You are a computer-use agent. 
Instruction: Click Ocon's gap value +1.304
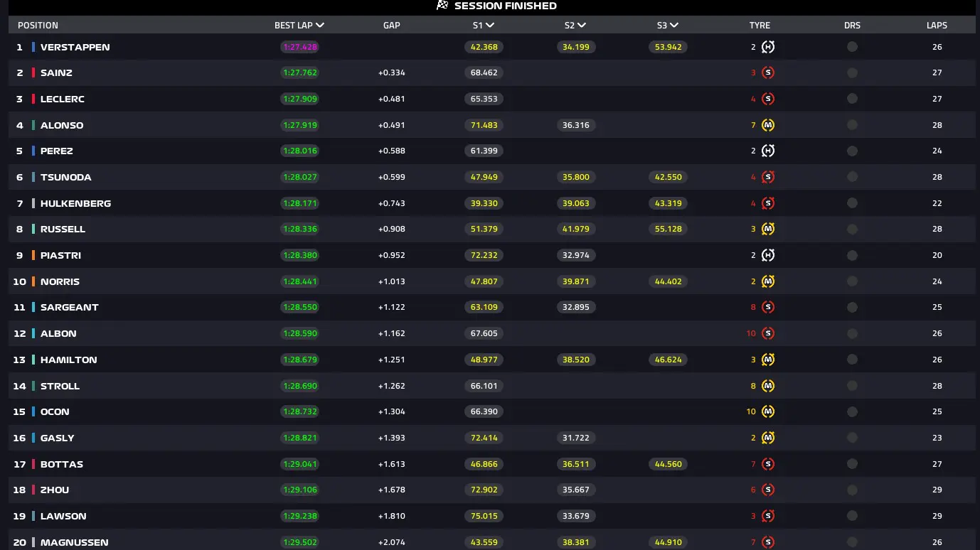click(x=392, y=411)
